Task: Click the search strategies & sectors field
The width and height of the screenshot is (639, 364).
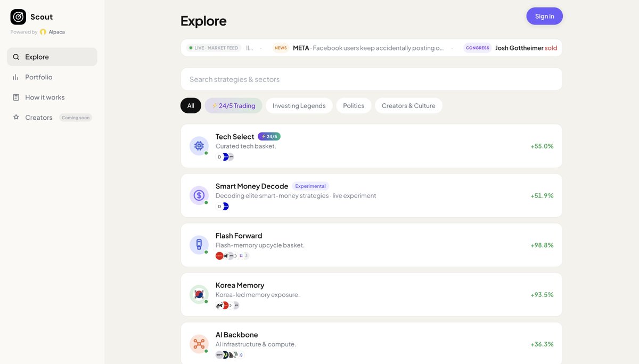Action: coord(372,79)
